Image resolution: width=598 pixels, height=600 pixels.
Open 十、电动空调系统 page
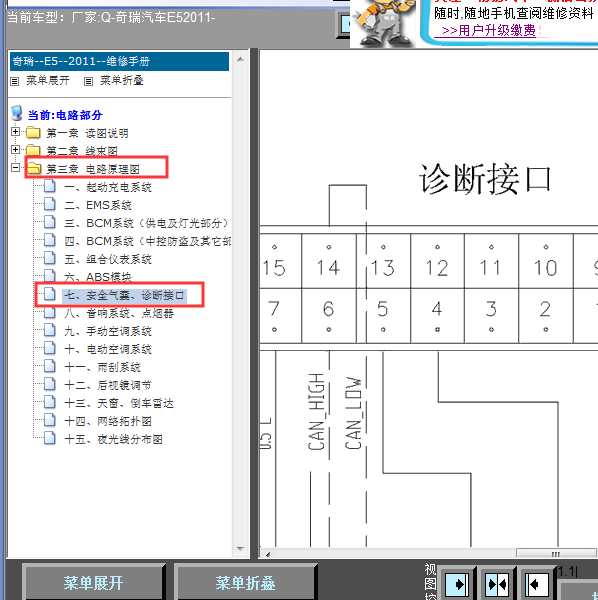tap(108, 349)
